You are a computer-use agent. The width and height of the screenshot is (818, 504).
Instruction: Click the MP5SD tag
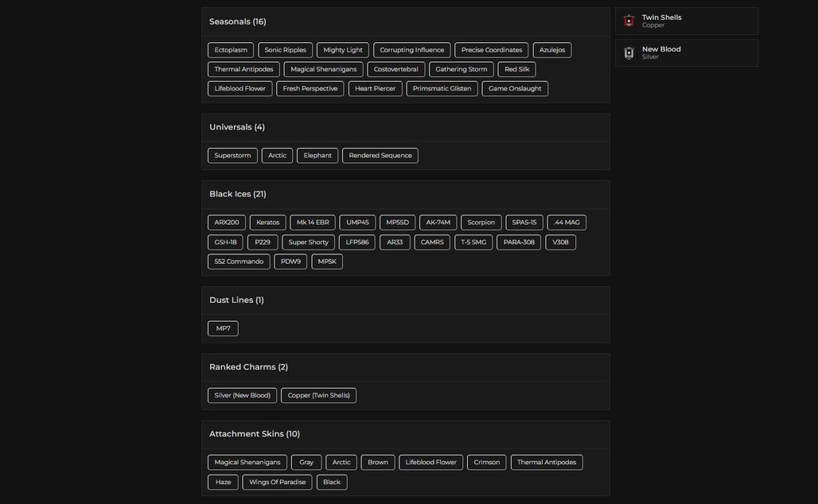point(398,223)
